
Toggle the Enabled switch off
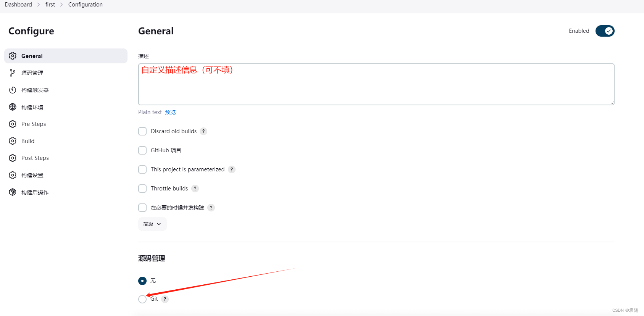605,31
